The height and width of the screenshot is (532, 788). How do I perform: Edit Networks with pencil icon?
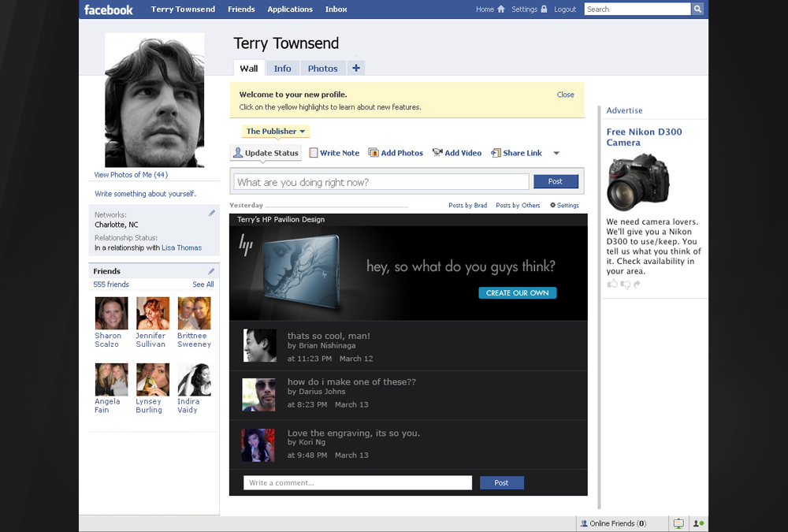(211, 214)
